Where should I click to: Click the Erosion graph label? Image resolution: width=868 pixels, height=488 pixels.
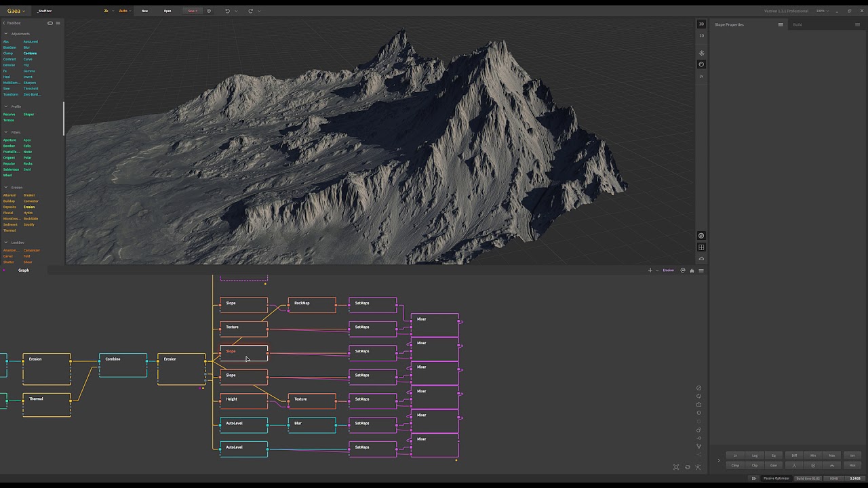[669, 270]
